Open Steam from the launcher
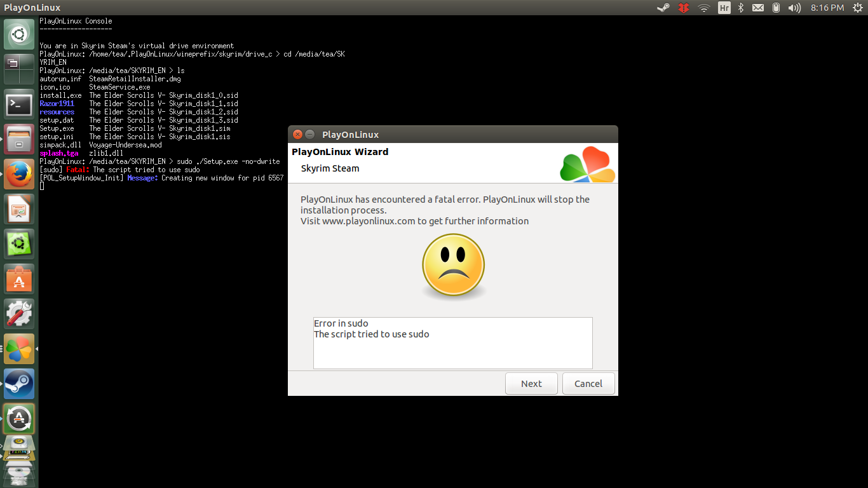This screenshot has height=488, width=868. coord(19,383)
